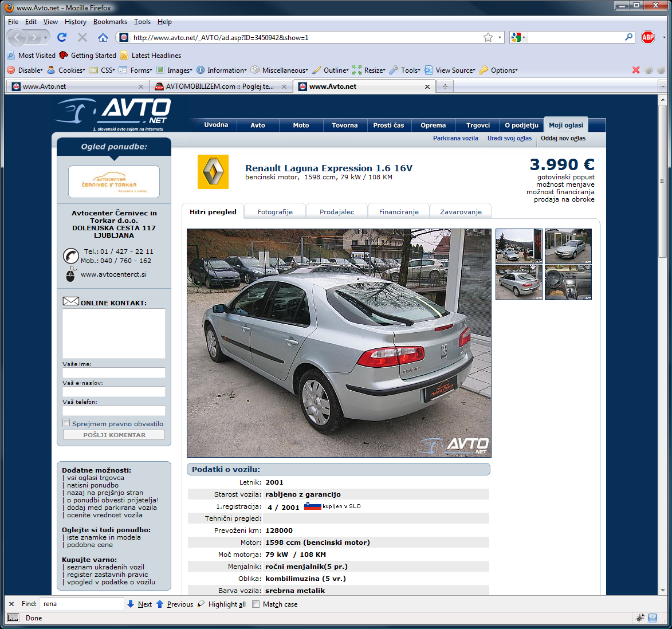Find previous match
This screenshot has width=672, height=629.
pos(174,604)
